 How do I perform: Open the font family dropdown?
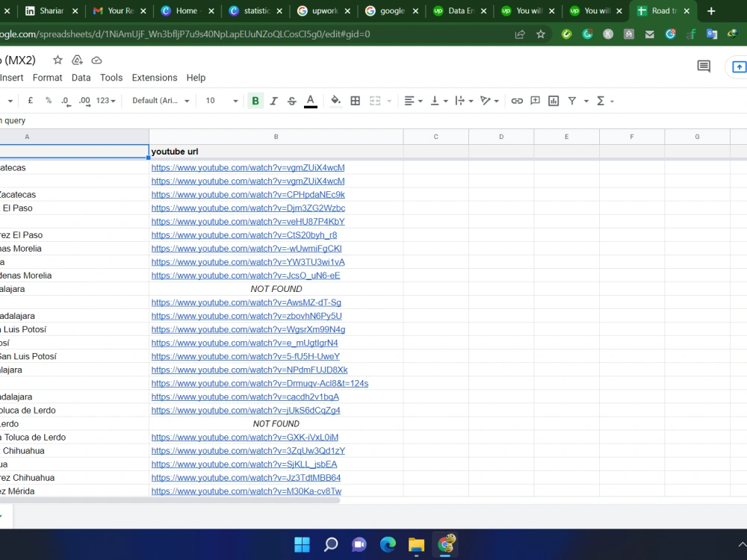point(161,101)
